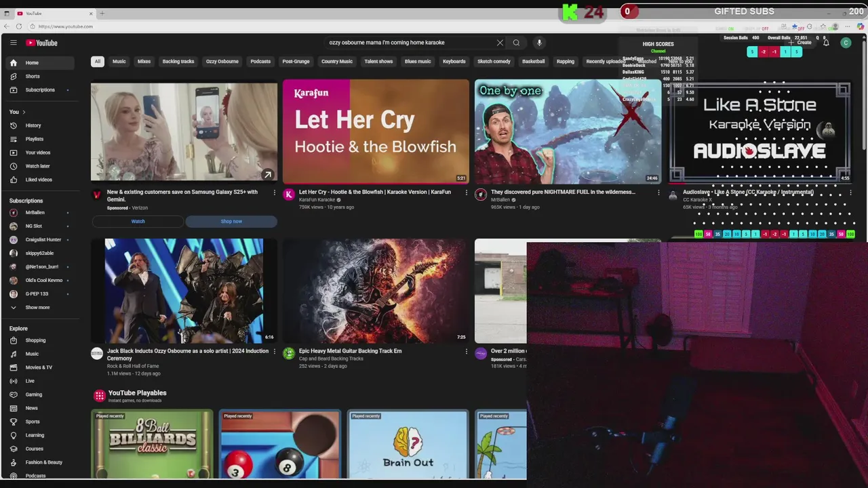Select the Karaoke-related Keyboards chip
The width and height of the screenshot is (868, 488).
[x=454, y=62]
